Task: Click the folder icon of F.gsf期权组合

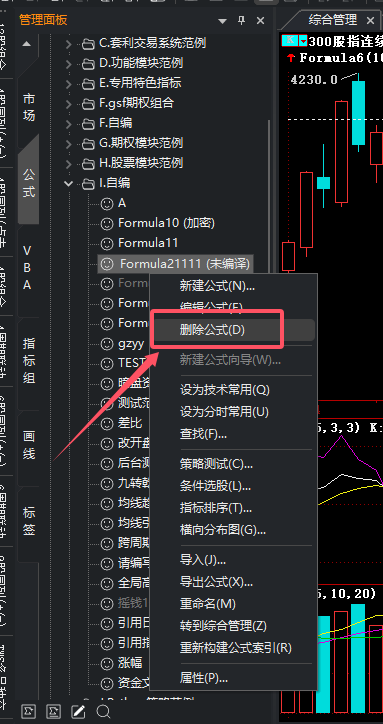Action: (88, 104)
